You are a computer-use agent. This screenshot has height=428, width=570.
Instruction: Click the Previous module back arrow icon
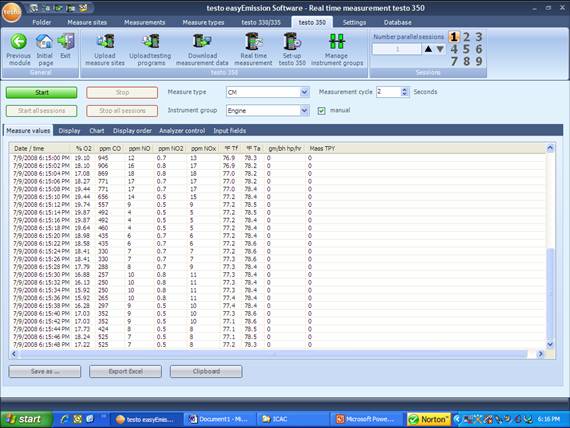(18, 41)
